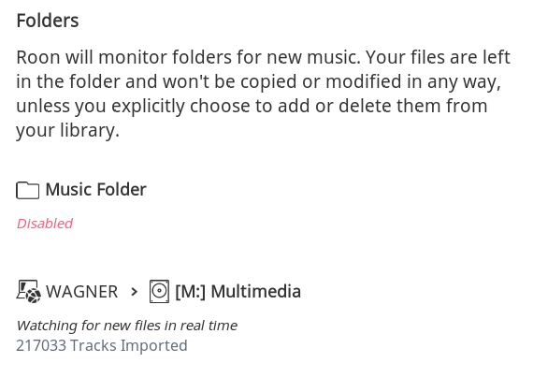Click 'your library.' at description end

(x=67, y=130)
